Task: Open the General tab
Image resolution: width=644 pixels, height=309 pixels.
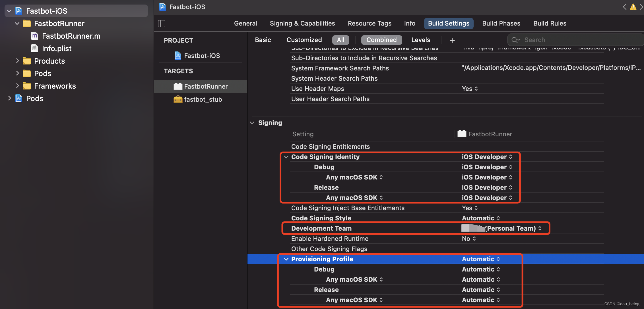Action: pos(245,24)
